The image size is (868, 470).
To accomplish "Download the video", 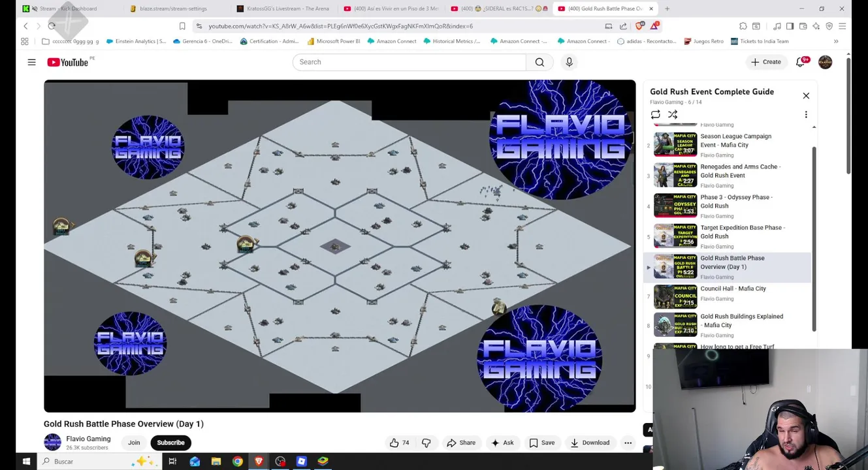I will point(589,443).
